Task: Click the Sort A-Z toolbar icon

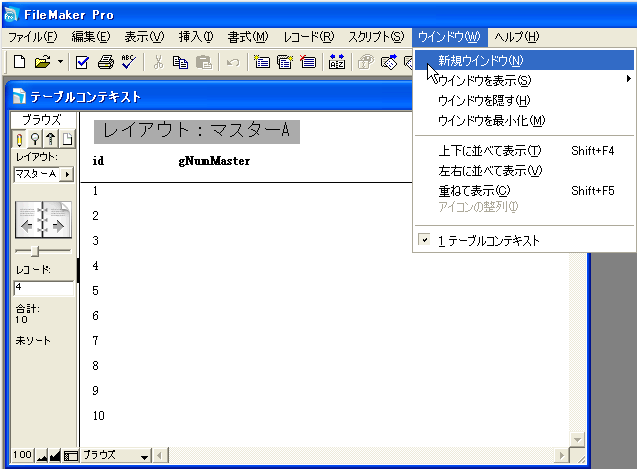Action: click(337, 62)
